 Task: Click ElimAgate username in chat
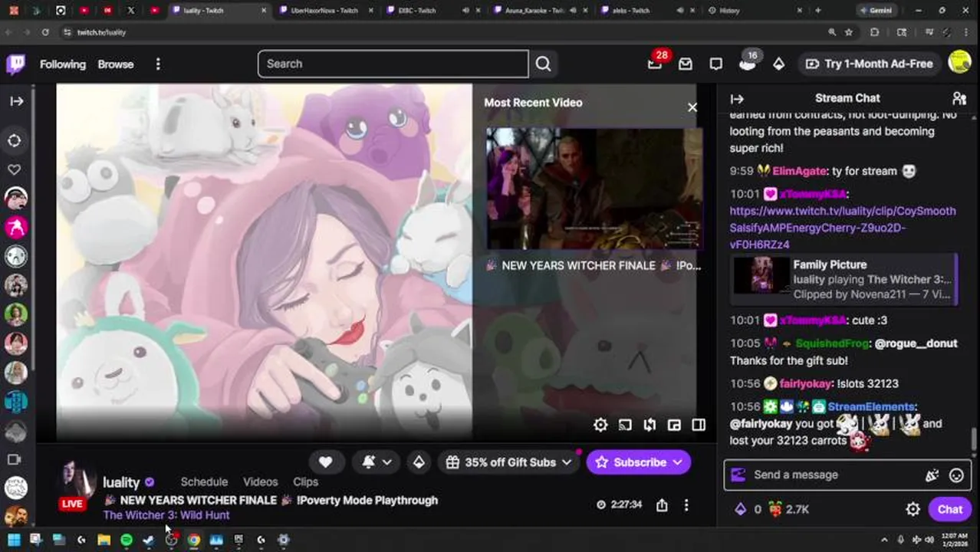tap(798, 172)
